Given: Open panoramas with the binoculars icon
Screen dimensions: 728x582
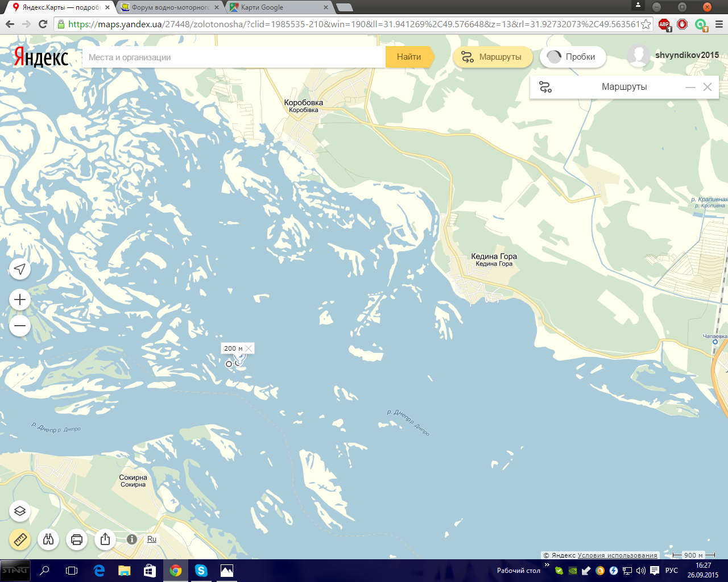Looking at the screenshot, I should (48, 539).
